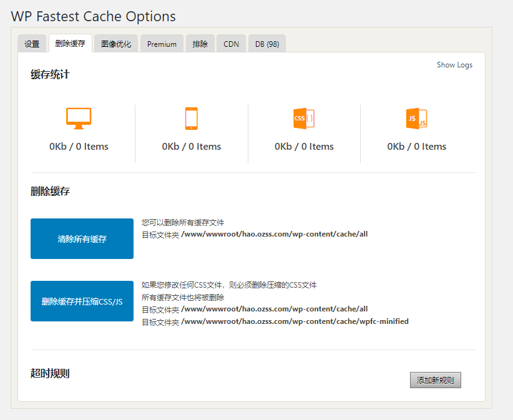Click the 删除缓存 section heading

[x=50, y=191]
